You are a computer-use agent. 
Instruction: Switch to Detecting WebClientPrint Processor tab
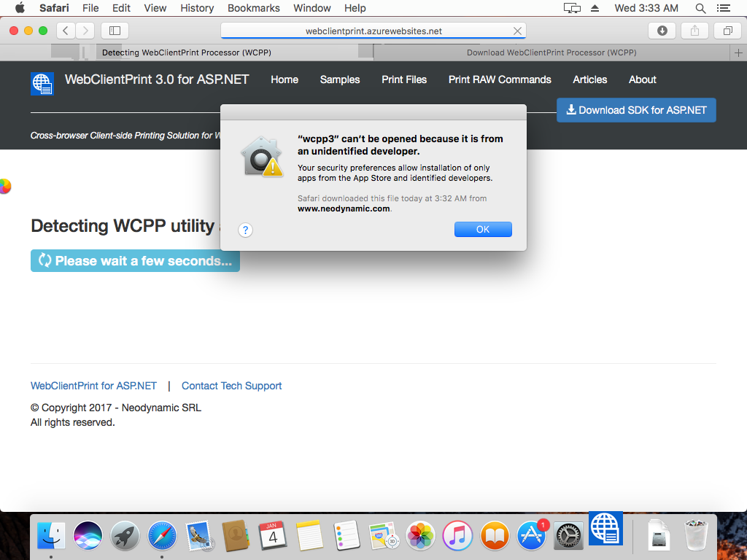187,52
